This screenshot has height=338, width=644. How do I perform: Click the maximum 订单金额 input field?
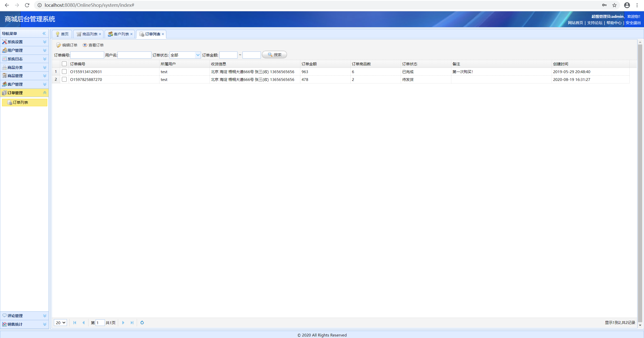[x=252, y=55]
